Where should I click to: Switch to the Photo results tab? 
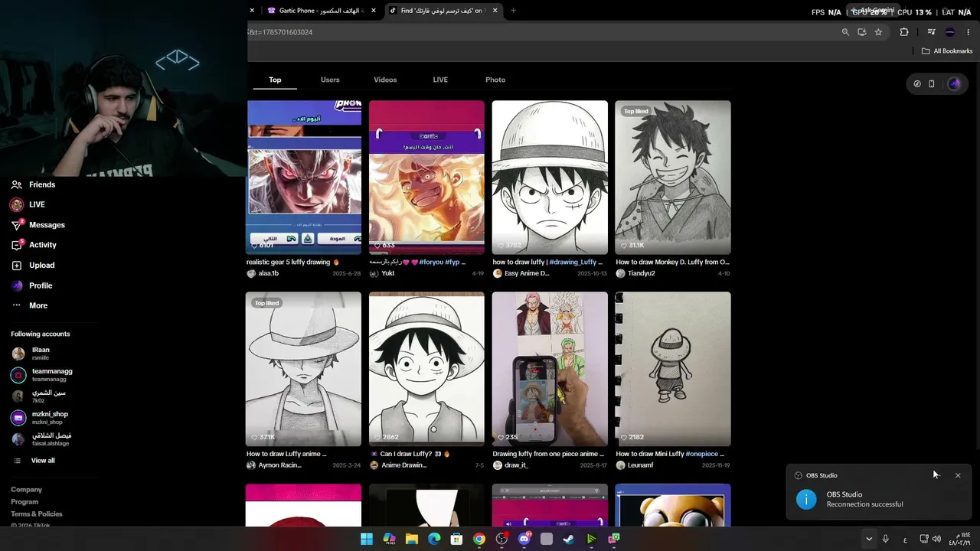coord(495,80)
